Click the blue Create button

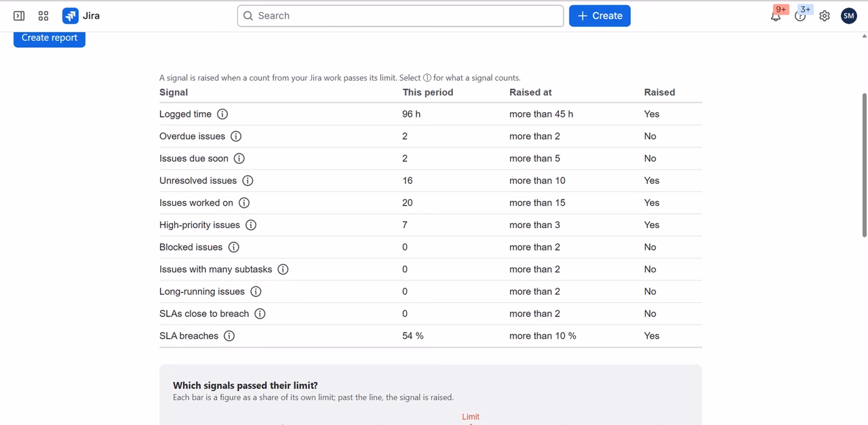[599, 16]
